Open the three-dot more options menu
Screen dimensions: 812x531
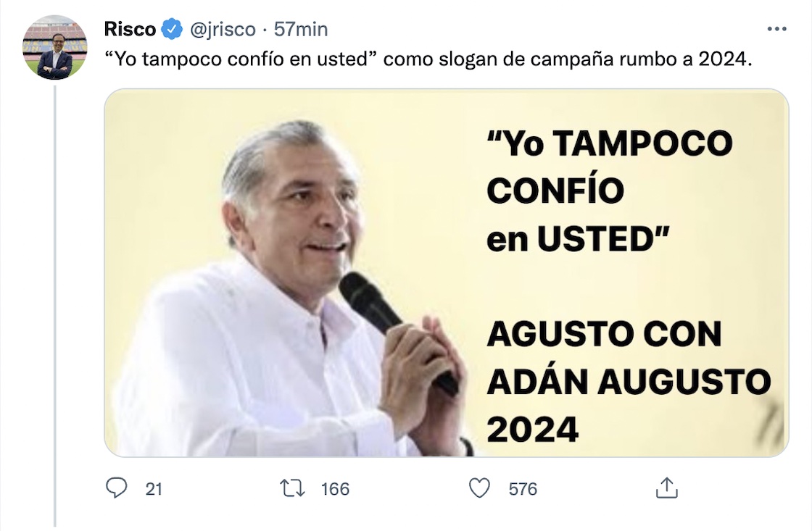776,29
